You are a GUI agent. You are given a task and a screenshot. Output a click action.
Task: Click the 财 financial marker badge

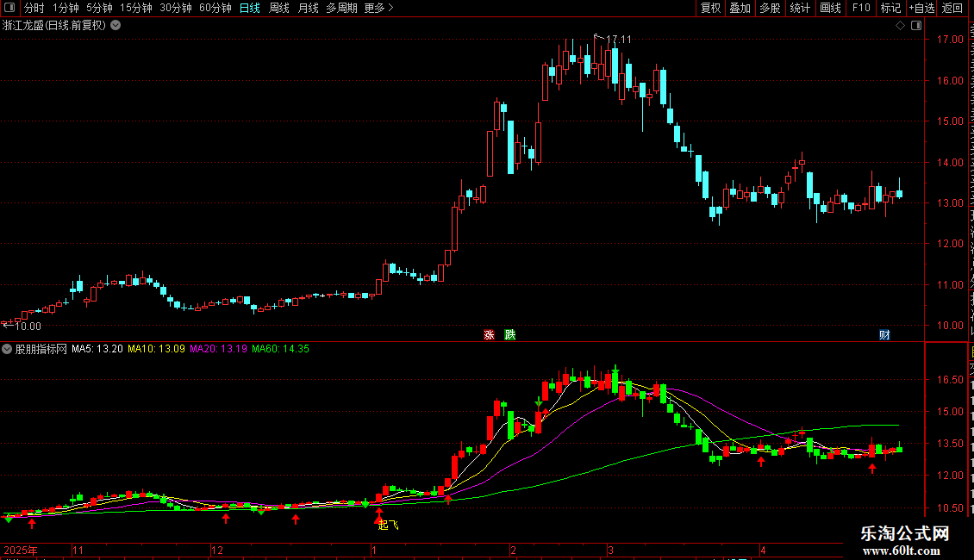884,334
